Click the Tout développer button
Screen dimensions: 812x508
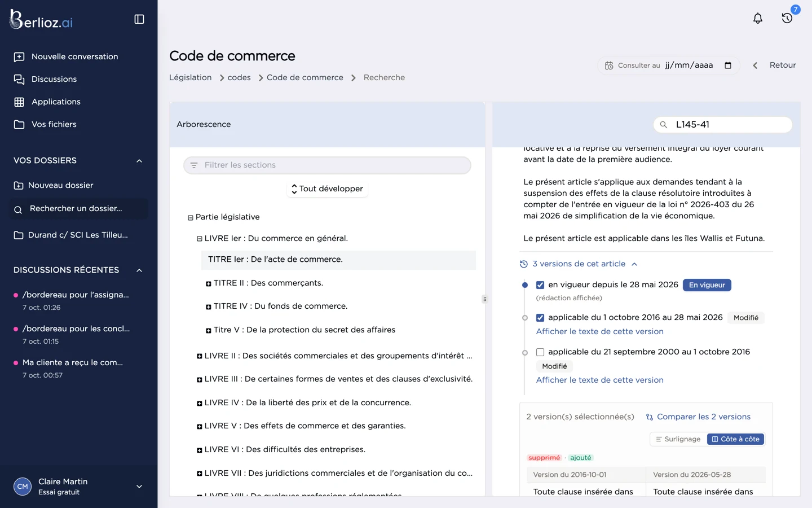(x=327, y=189)
